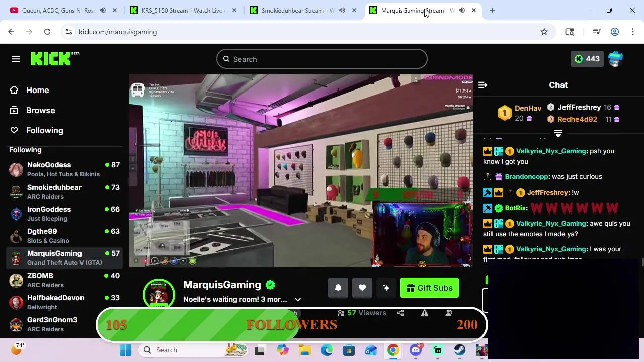This screenshot has width=644, height=362.
Task: Click the Windows taskbar search box
Action: coord(193,350)
